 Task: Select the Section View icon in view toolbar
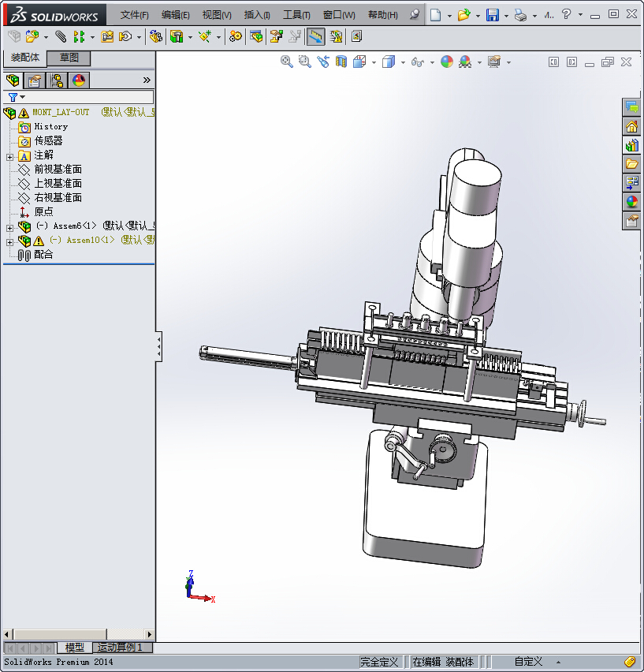click(x=341, y=62)
